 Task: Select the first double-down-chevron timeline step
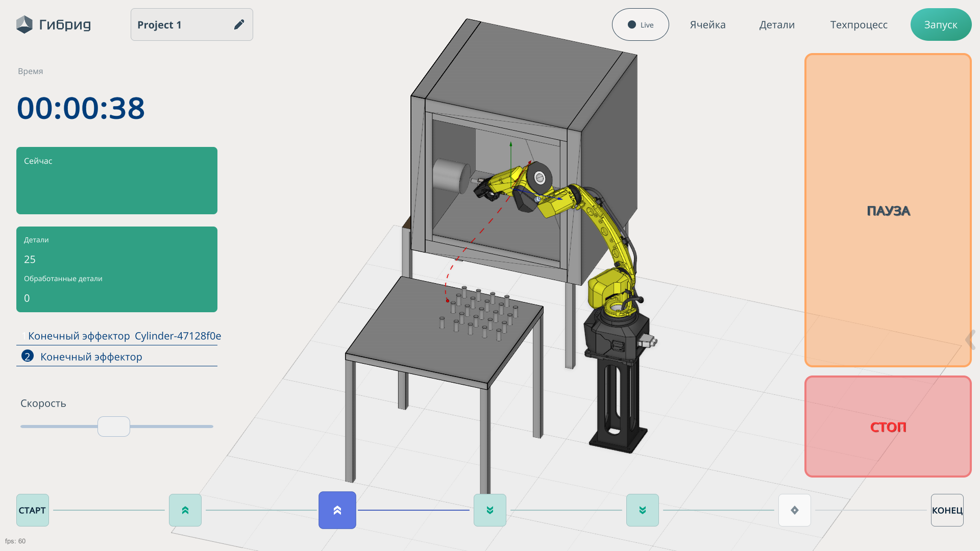click(490, 510)
